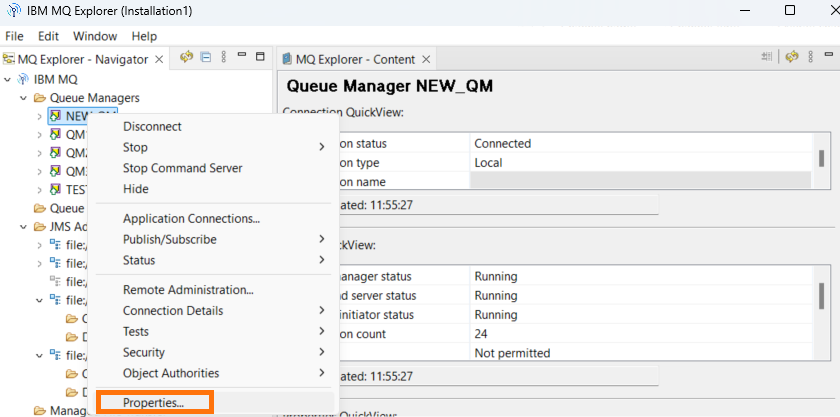The image size is (840, 417).
Task: Refresh the Navigator view with yellow arrows icon
Action: 186,57
